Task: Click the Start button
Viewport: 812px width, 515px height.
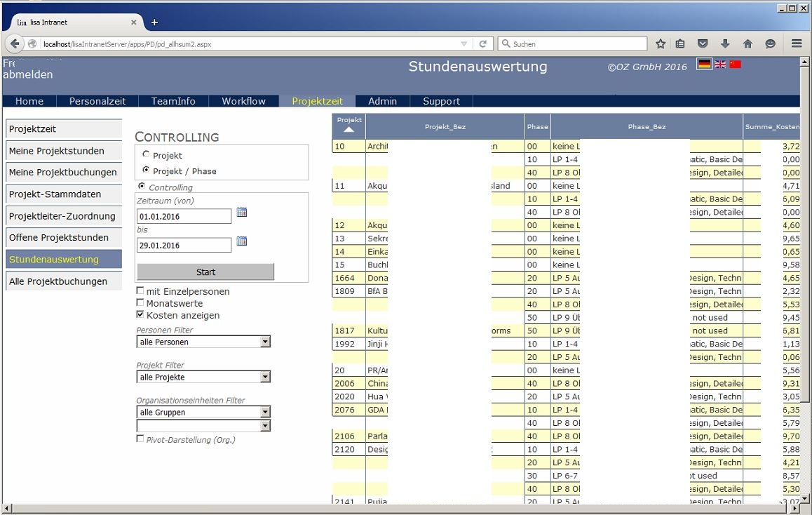Action: 205,272
